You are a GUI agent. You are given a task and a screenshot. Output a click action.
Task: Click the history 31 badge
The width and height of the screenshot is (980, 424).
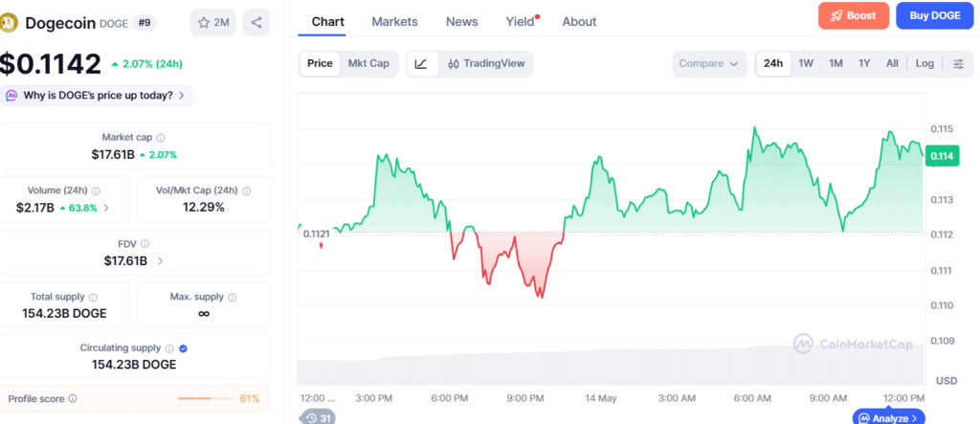click(319, 418)
